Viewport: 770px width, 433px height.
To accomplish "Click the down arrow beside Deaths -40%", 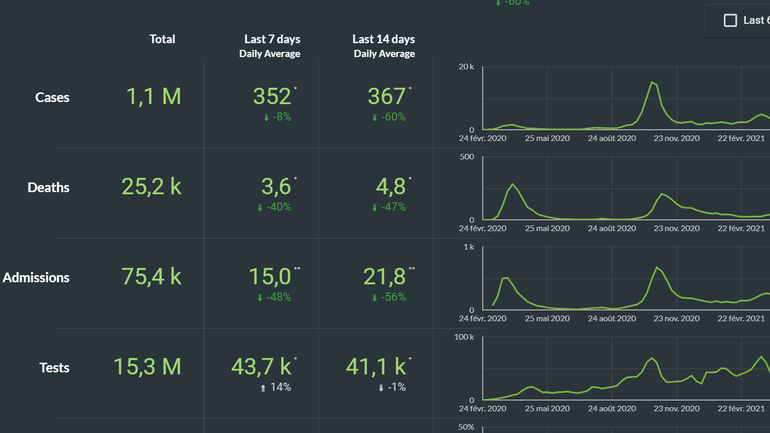I will [x=261, y=207].
